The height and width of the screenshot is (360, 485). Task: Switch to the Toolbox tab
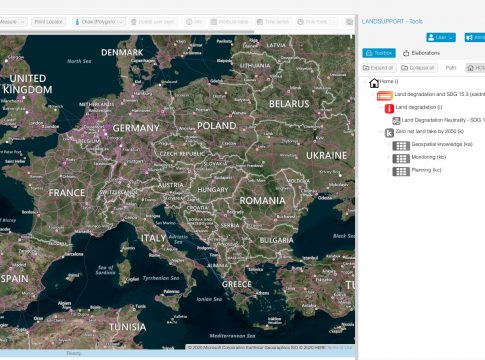tap(379, 53)
